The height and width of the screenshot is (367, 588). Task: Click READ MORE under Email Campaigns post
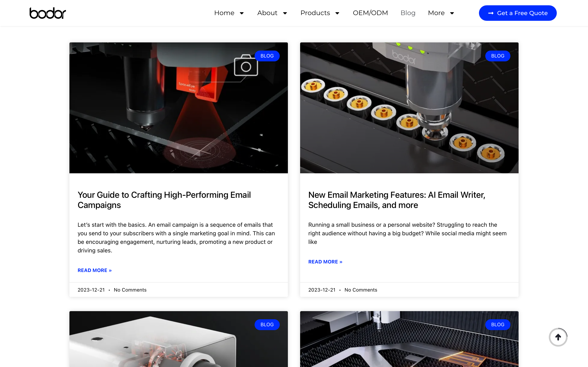[95, 270]
